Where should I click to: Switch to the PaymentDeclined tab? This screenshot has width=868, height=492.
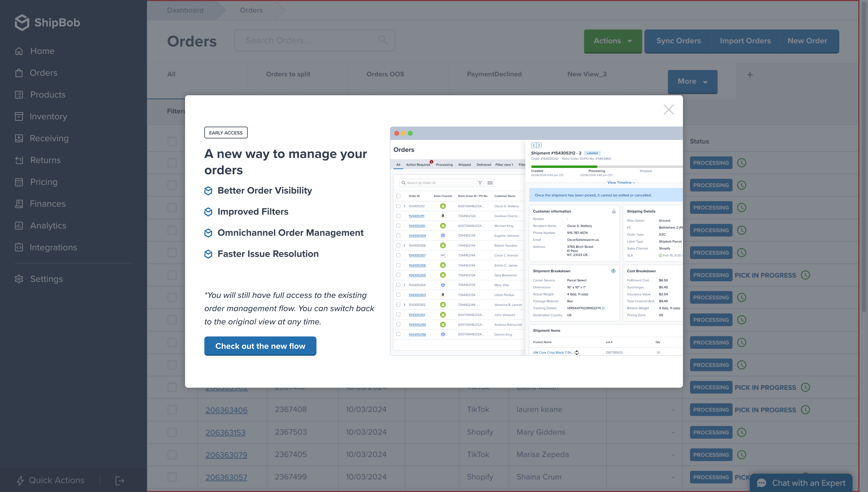pyautogui.click(x=494, y=74)
